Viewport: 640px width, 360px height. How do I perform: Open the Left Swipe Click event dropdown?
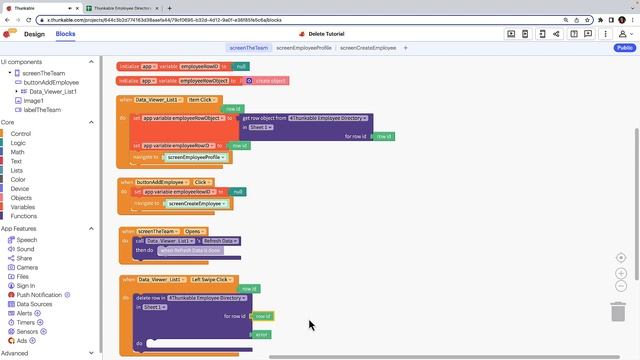coord(212,280)
